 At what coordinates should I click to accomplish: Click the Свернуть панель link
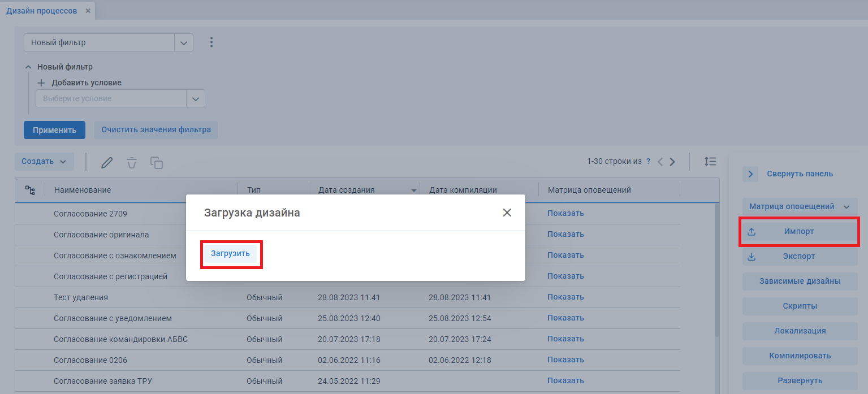click(800, 174)
